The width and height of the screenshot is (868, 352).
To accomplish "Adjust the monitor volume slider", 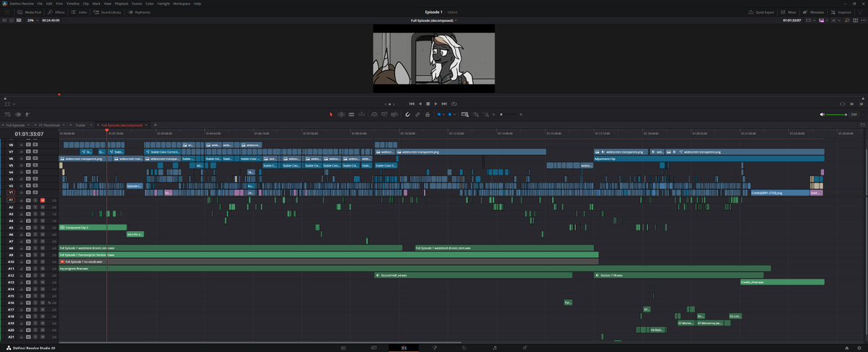I will [836, 114].
